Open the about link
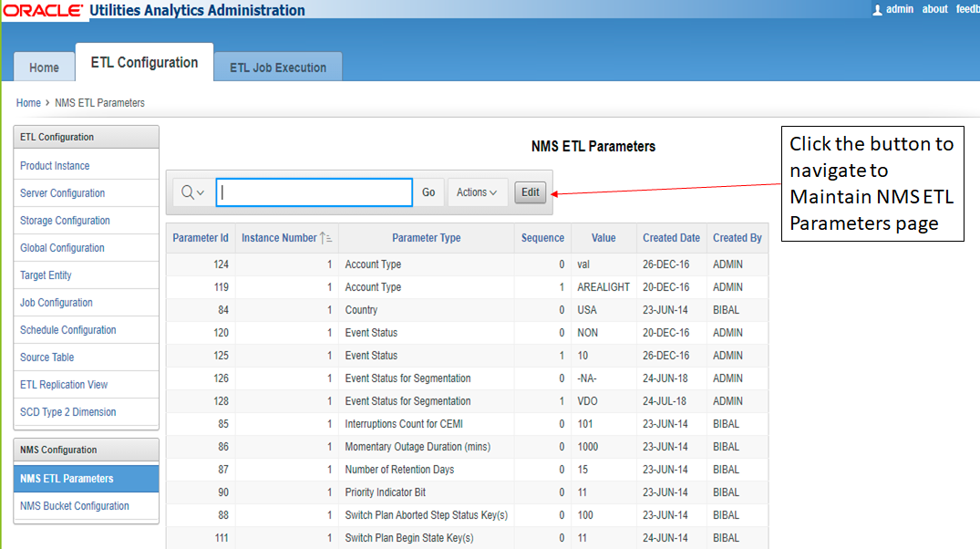The width and height of the screenshot is (980, 549). [x=934, y=9]
